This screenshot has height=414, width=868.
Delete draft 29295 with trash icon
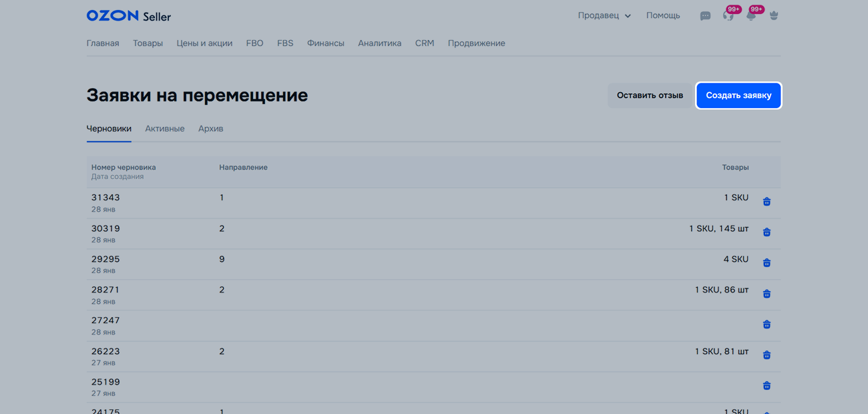click(x=767, y=263)
